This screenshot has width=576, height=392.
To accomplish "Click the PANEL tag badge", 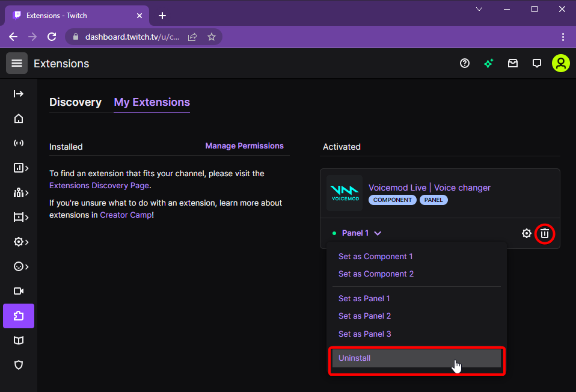I will pyautogui.click(x=434, y=200).
